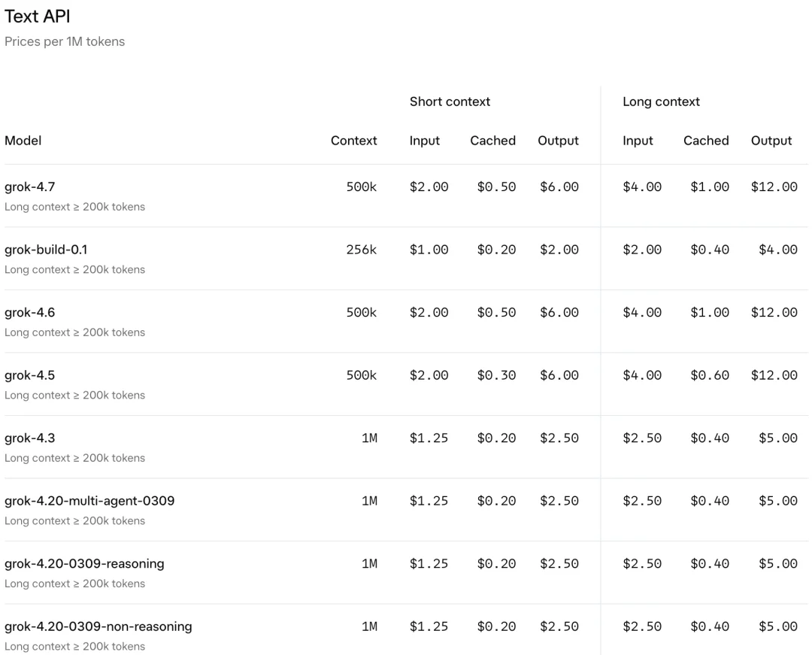812x655 pixels.
Task: Click grok-4.5 short context cached price $0.30
Action: point(496,375)
